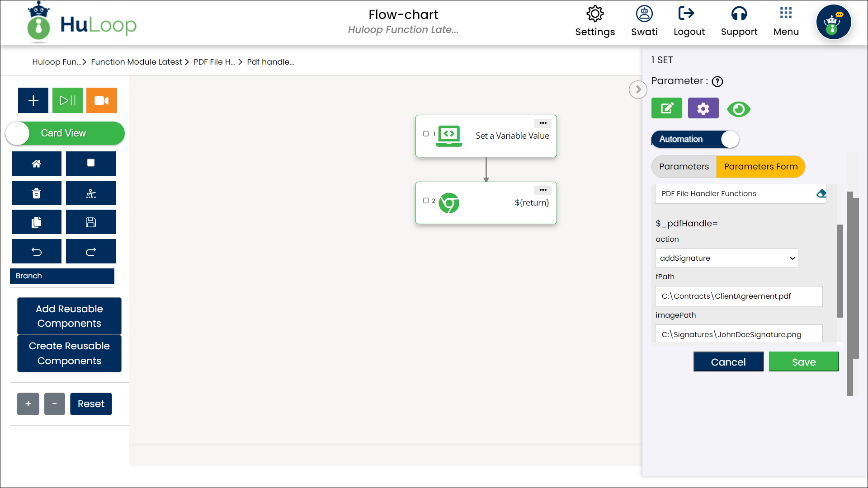Click the branch/hierarchy icon button
The height and width of the screenshot is (488, 868).
91,193
